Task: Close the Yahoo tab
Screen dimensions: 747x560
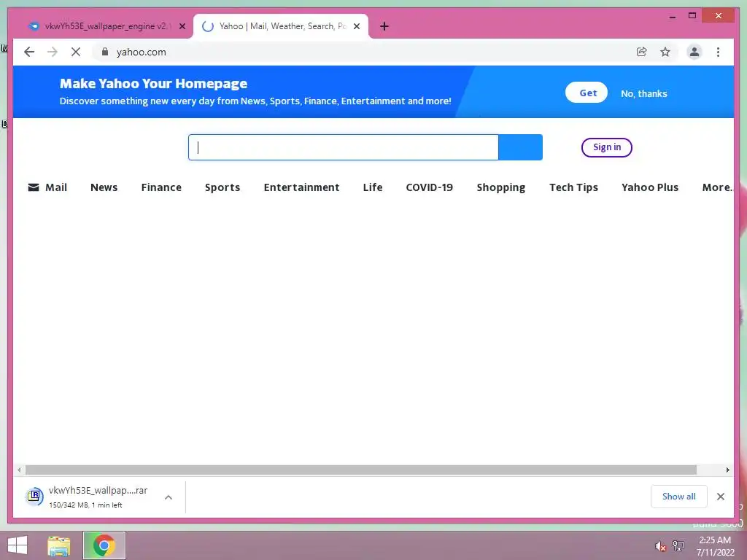Action: 357,26
